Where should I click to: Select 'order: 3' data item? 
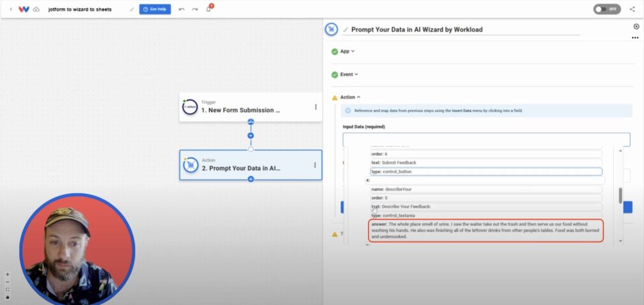486,198
